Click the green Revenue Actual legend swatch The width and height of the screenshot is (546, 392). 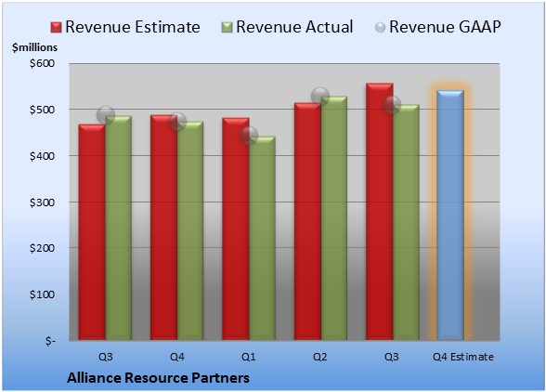point(227,28)
